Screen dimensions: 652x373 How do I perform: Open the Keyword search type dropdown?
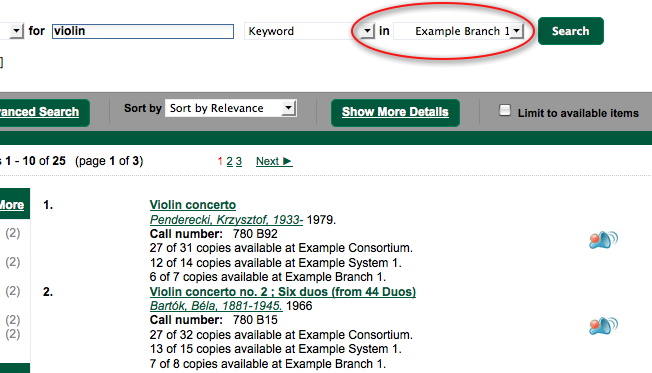coord(309,31)
